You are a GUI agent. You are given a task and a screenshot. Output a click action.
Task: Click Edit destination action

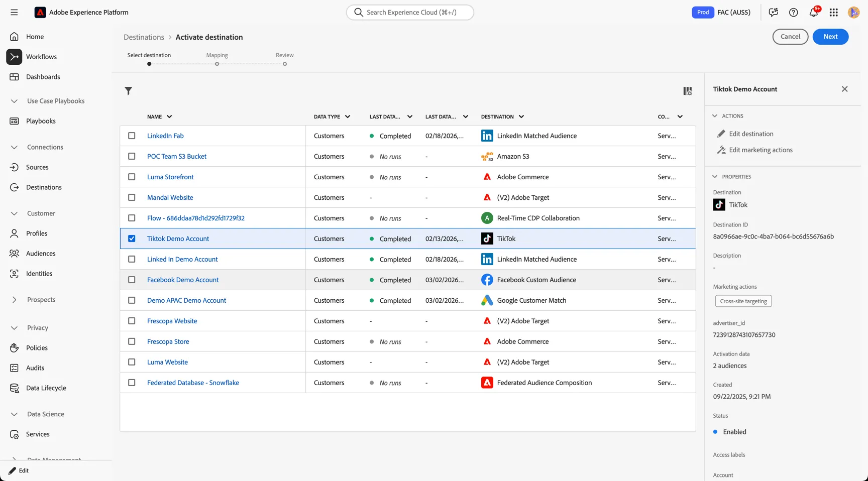(x=751, y=134)
